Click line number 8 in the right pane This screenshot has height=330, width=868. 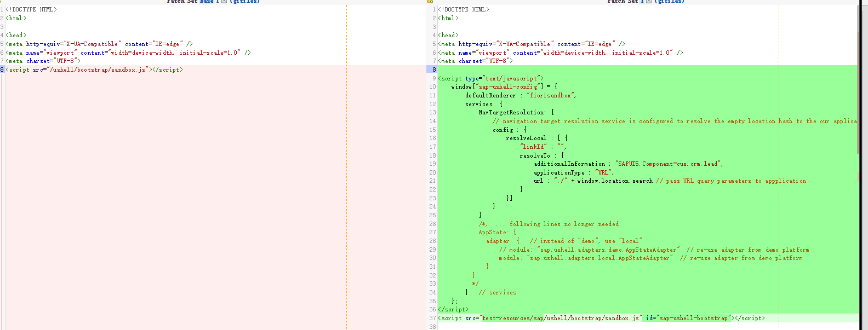click(x=434, y=70)
